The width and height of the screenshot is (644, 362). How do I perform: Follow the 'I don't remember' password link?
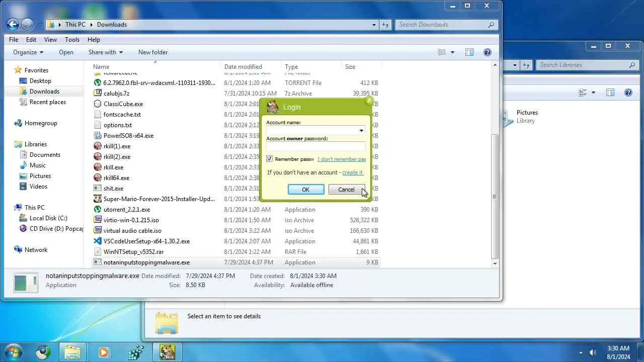(342, 159)
